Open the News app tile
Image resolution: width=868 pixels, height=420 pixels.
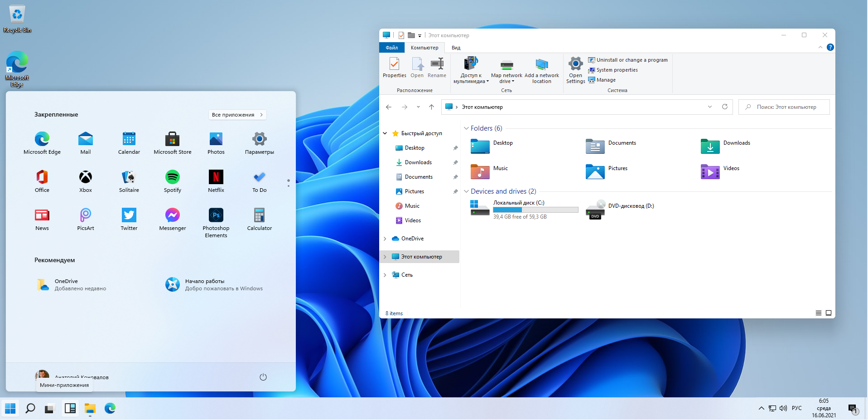42,219
